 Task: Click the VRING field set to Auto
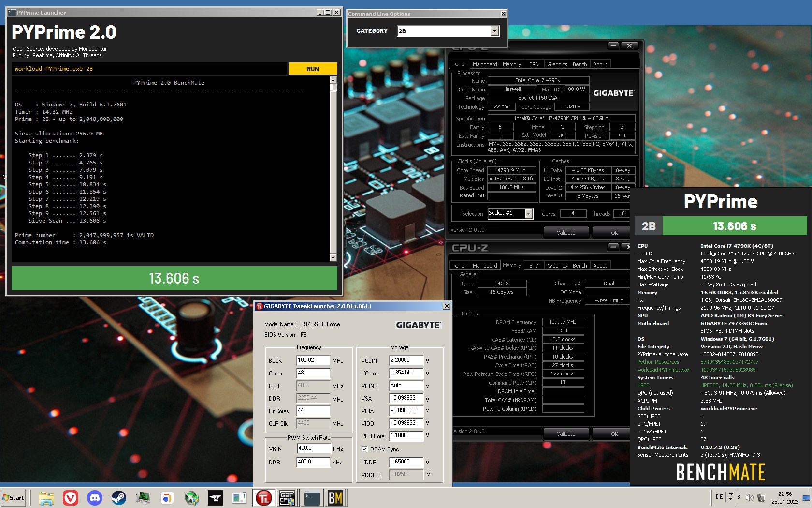click(x=406, y=386)
